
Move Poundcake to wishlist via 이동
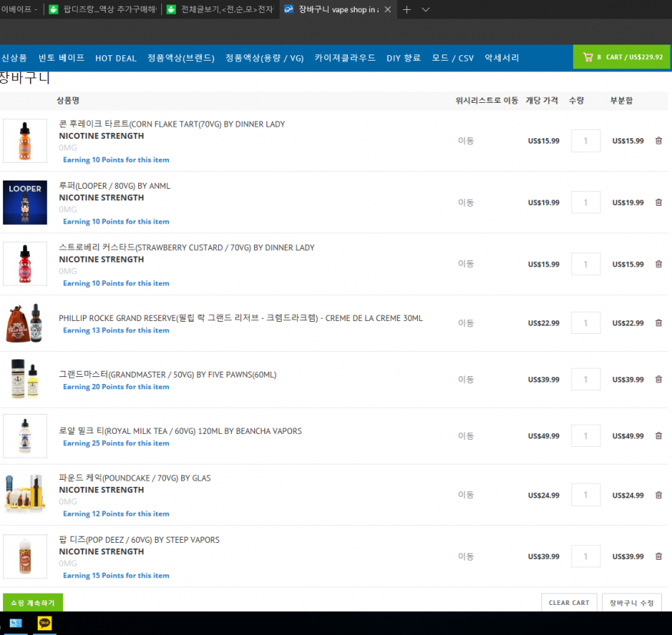466,495
